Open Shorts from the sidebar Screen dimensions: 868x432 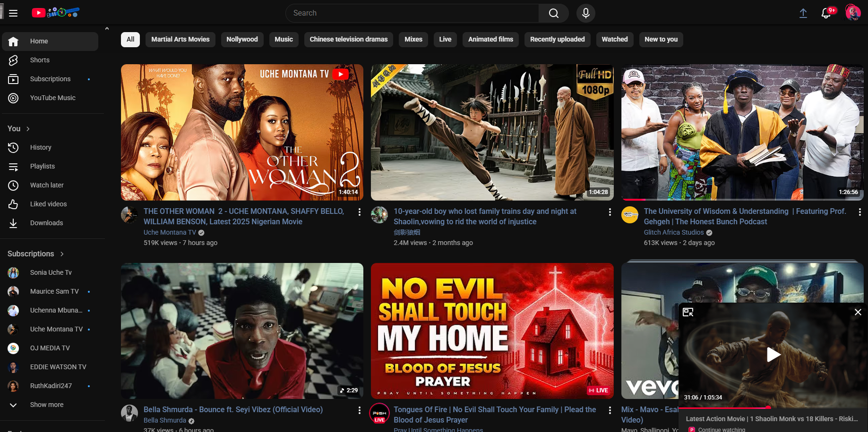tap(40, 60)
